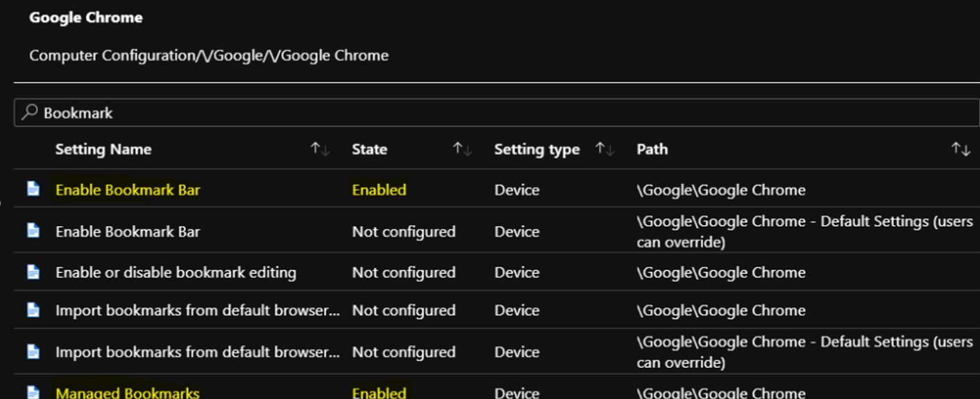This screenshot has height=399, width=980.
Task: Sort by State column arrows
Action: 462,149
